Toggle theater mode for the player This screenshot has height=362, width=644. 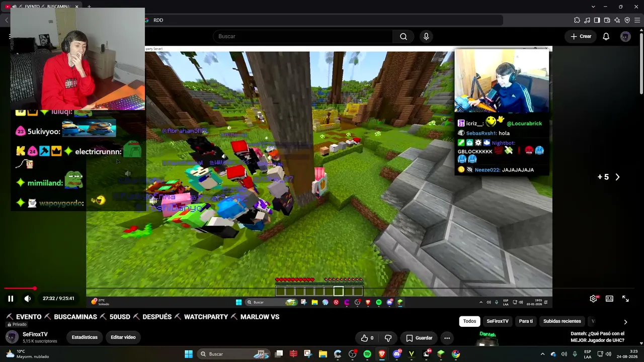click(x=609, y=299)
